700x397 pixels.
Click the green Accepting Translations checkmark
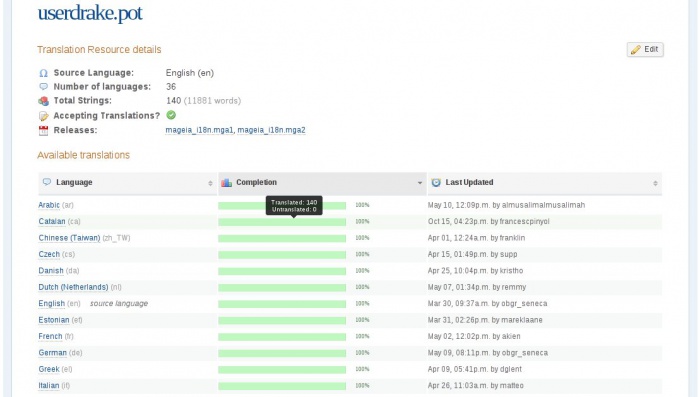click(x=171, y=115)
